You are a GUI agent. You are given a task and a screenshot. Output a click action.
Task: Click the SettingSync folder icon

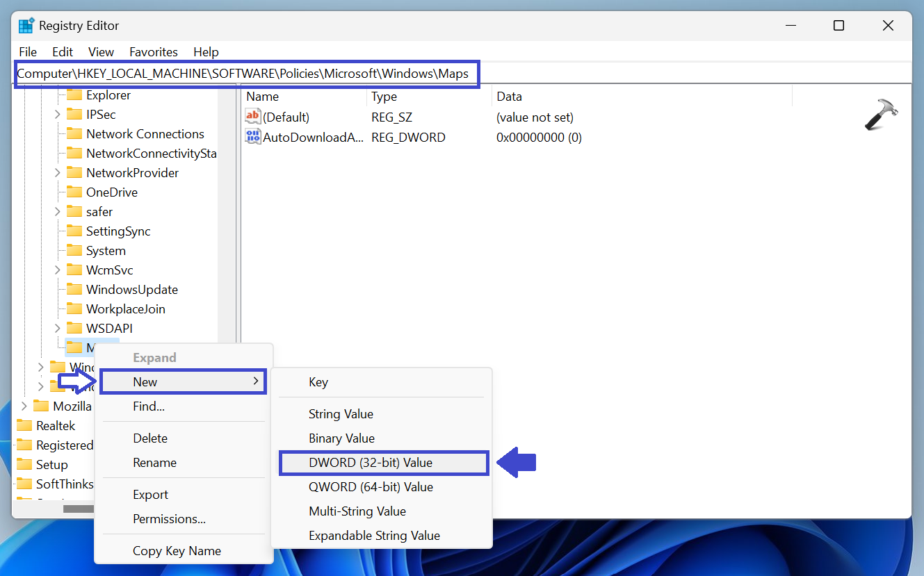pos(74,231)
